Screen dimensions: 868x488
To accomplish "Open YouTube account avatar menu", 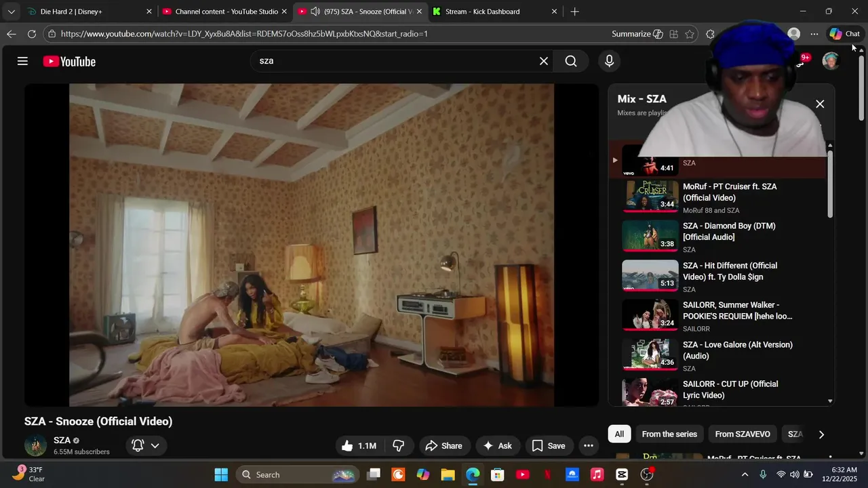I will click(x=831, y=61).
